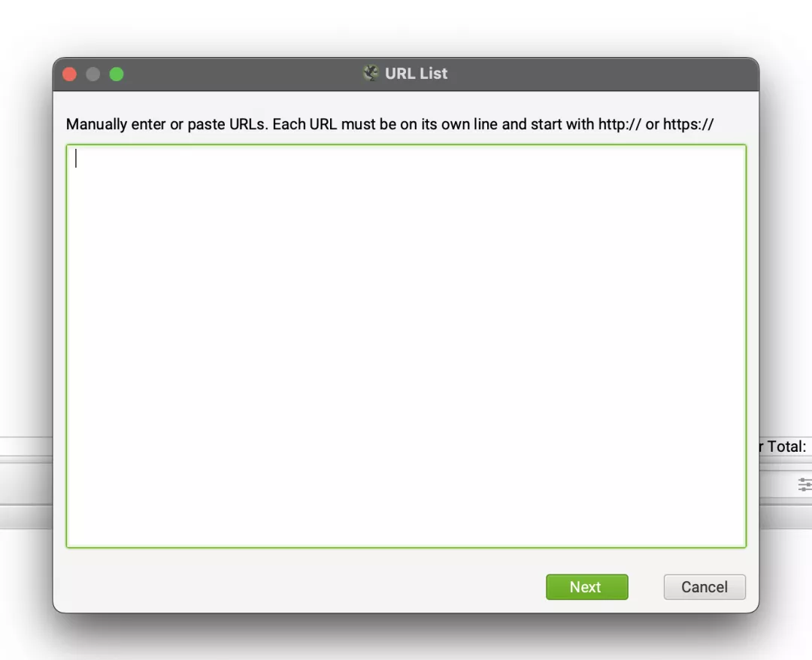Maximize the URL List dialog with green button

[117, 74]
